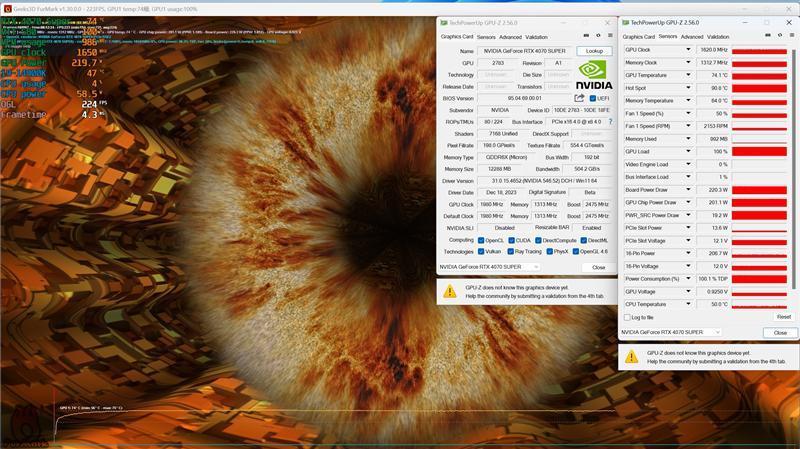800x449 pixels.
Task: Toggle the OpenCL checkbox
Action: (481, 240)
